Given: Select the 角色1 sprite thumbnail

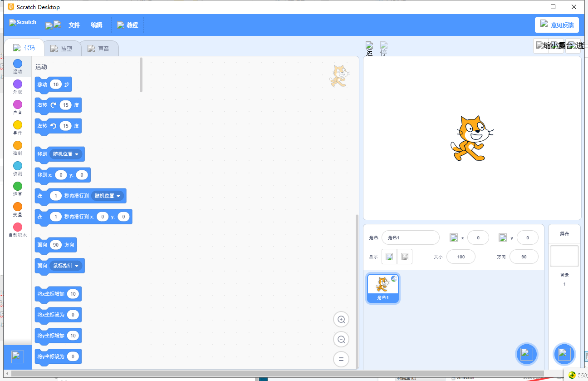Looking at the screenshot, I should (383, 288).
